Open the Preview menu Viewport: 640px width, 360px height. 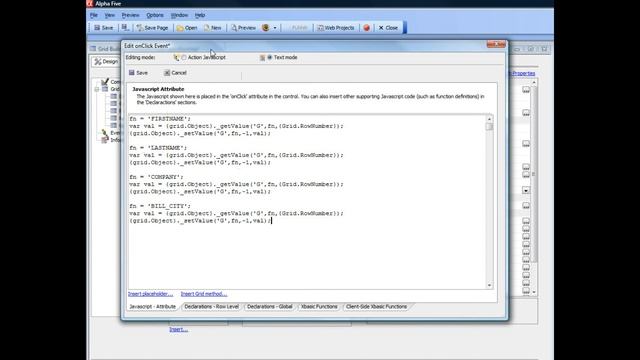coord(130,15)
